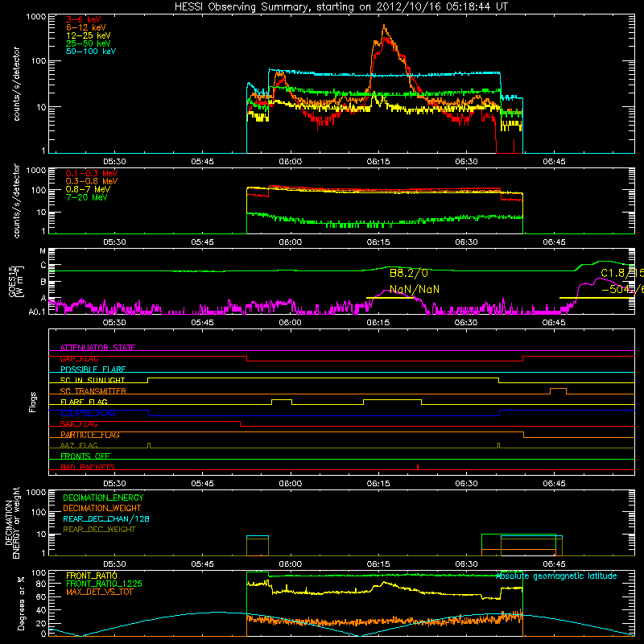Click the NaN/NaN flare position label
Viewport: 644px width, 644px height.
coord(415,290)
